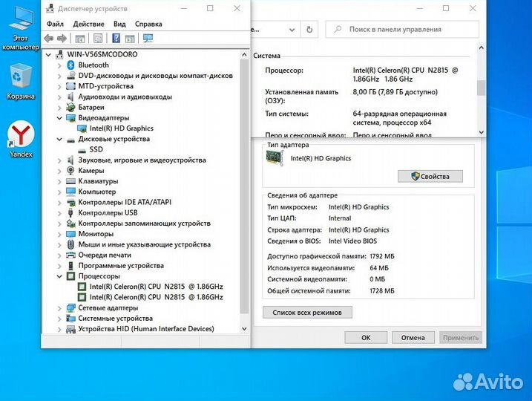The width and height of the screenshot is (532, 401).
Task: Click the blue Help icon in toolbar
Action: (116, 38)
